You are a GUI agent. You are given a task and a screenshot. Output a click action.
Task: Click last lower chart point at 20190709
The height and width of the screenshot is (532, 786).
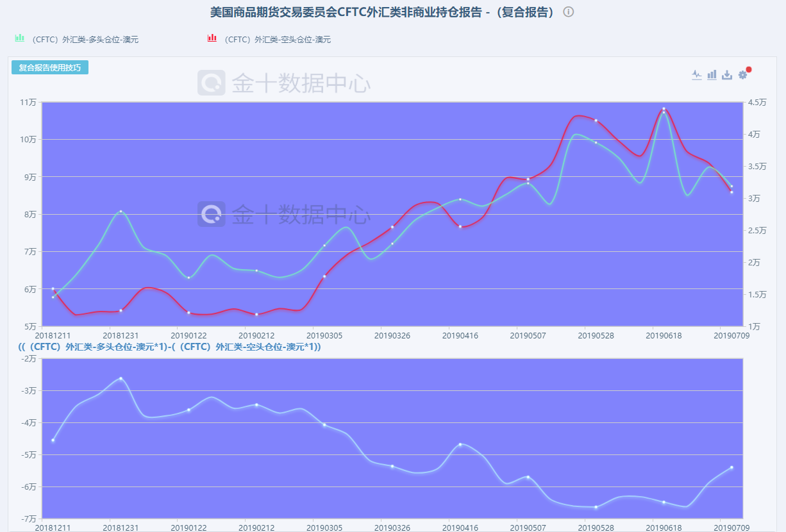pos(732,467)
